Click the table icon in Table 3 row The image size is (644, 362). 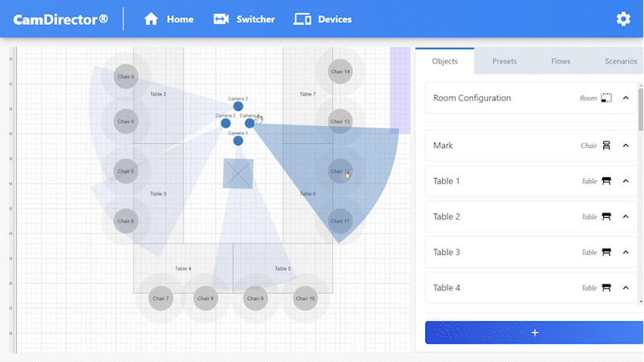click(x=606, y=252)
